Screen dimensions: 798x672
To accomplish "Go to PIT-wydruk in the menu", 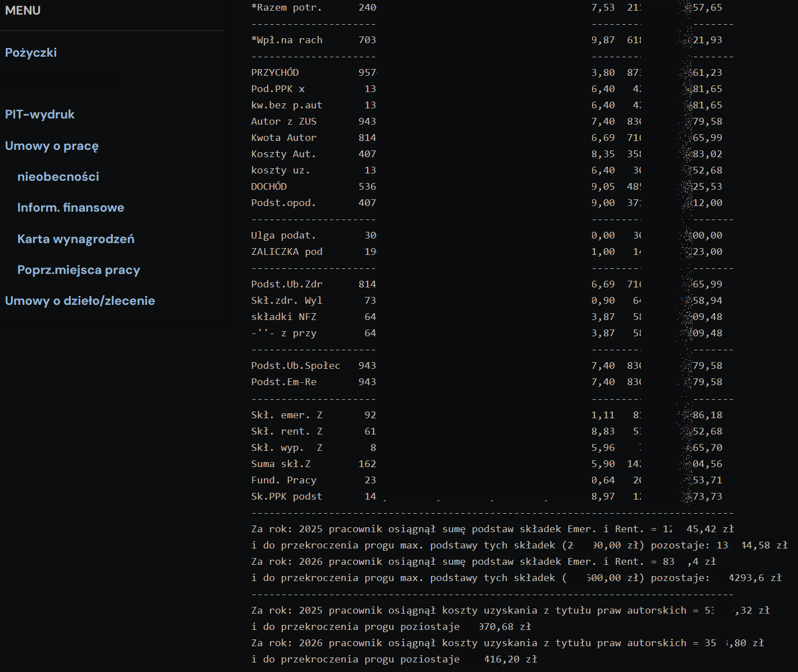I will pos(40,115).
